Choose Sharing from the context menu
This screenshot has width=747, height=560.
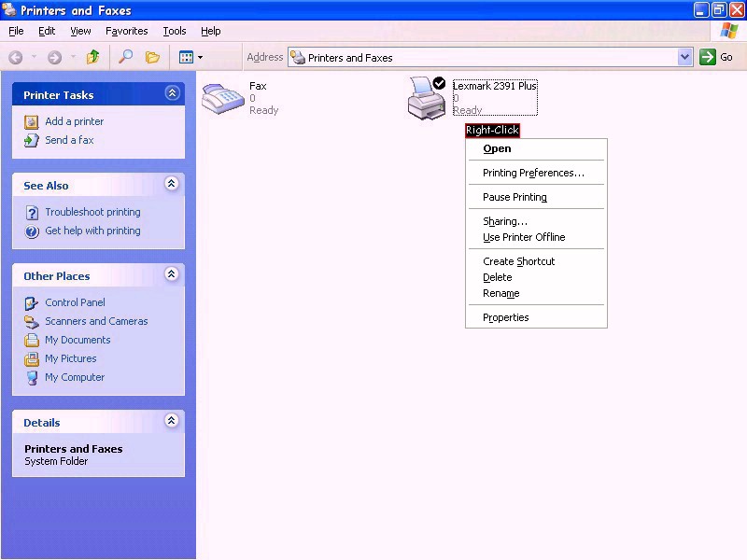pos(536,221)
